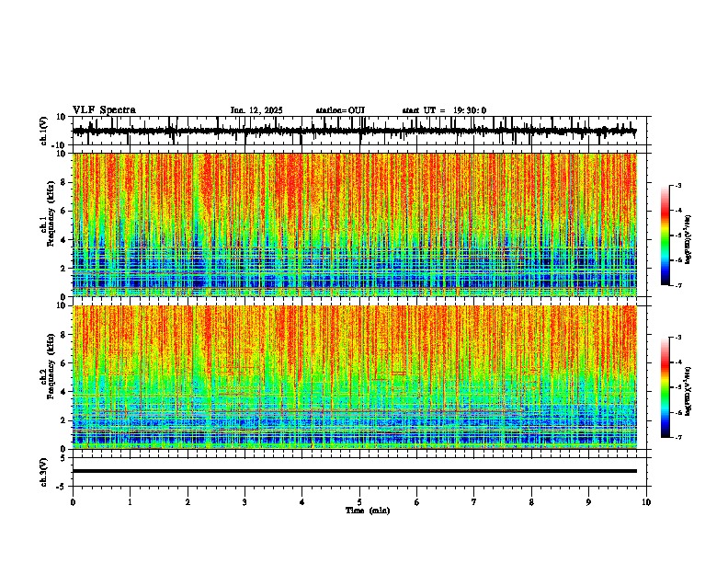Click the ch.3 flat black voltage trace
Image resolution: width=728 pixels, height=563 pixels.
[355, 471]
